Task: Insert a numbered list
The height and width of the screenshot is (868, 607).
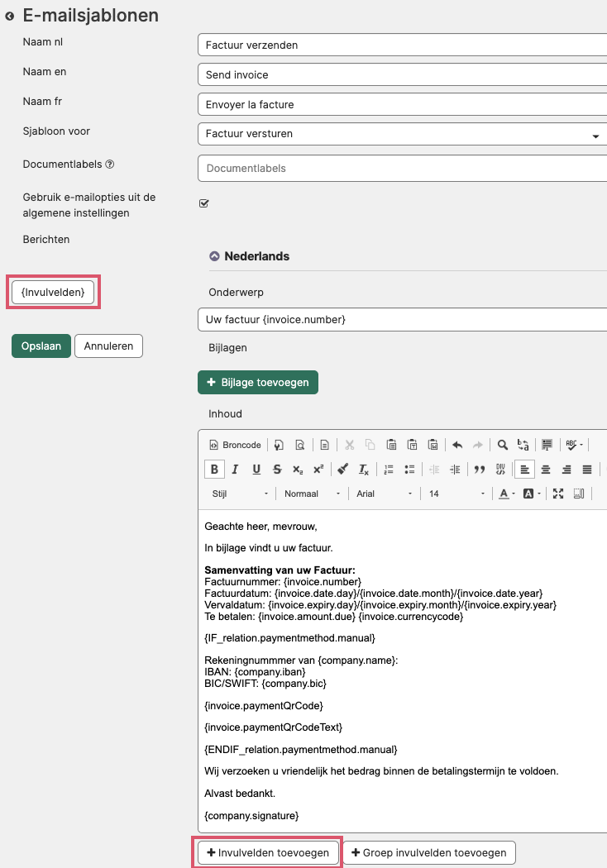Action: [389, 470]
